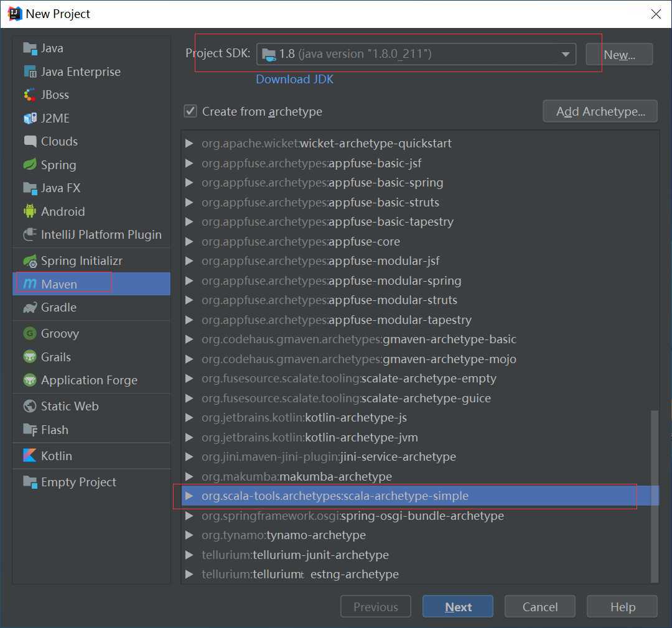The width and height of the screenshot is (672, 628).
Task: Click the Groovy G icon
Action: click(30, 333)
